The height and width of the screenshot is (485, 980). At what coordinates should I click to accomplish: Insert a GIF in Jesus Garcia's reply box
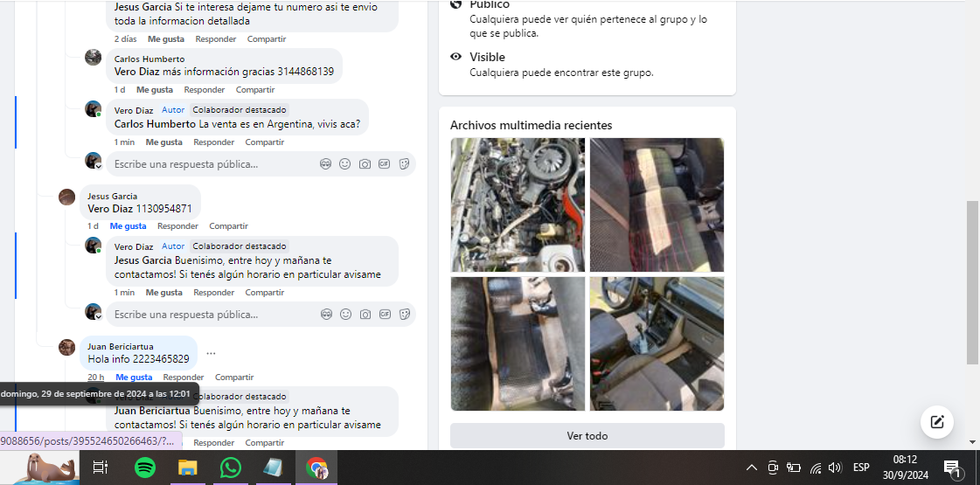384,314
